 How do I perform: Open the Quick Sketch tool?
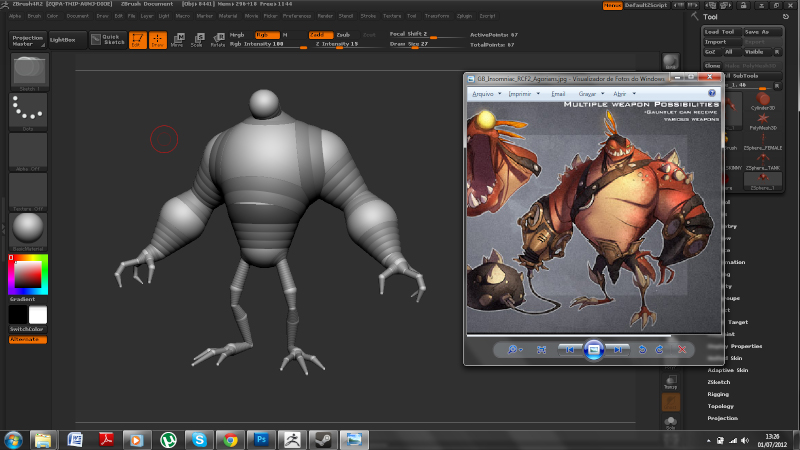108,40
